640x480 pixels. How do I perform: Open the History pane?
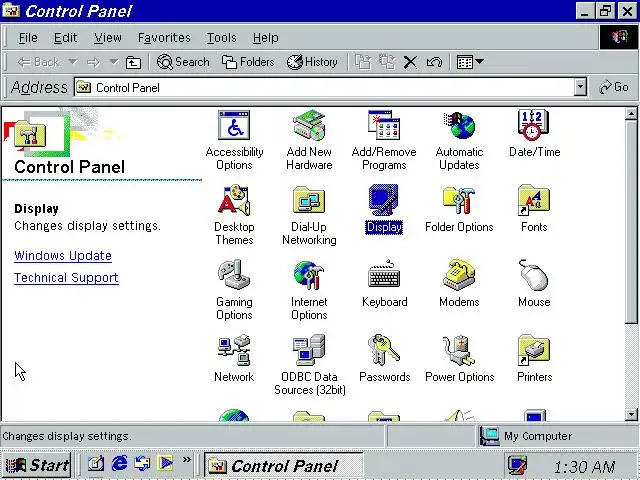[312, 62]
